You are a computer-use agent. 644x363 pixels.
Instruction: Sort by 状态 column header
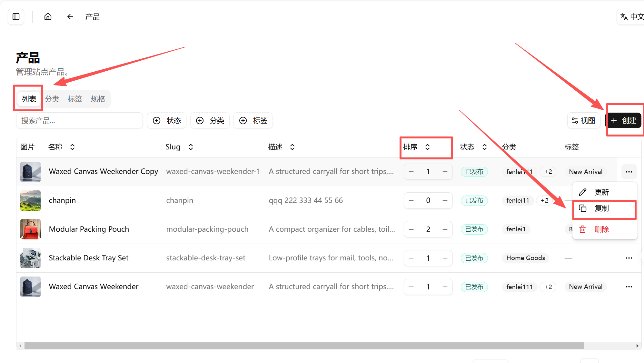point(473,147)
